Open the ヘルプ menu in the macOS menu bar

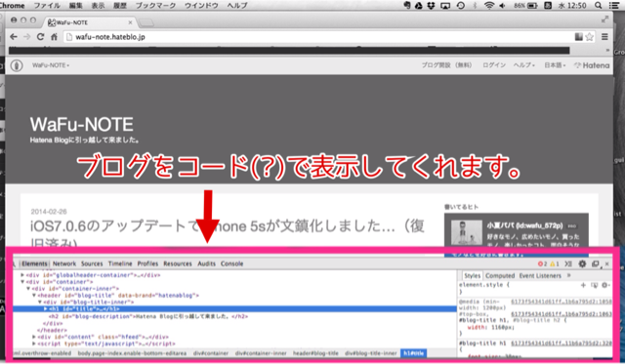coord(237,5)
